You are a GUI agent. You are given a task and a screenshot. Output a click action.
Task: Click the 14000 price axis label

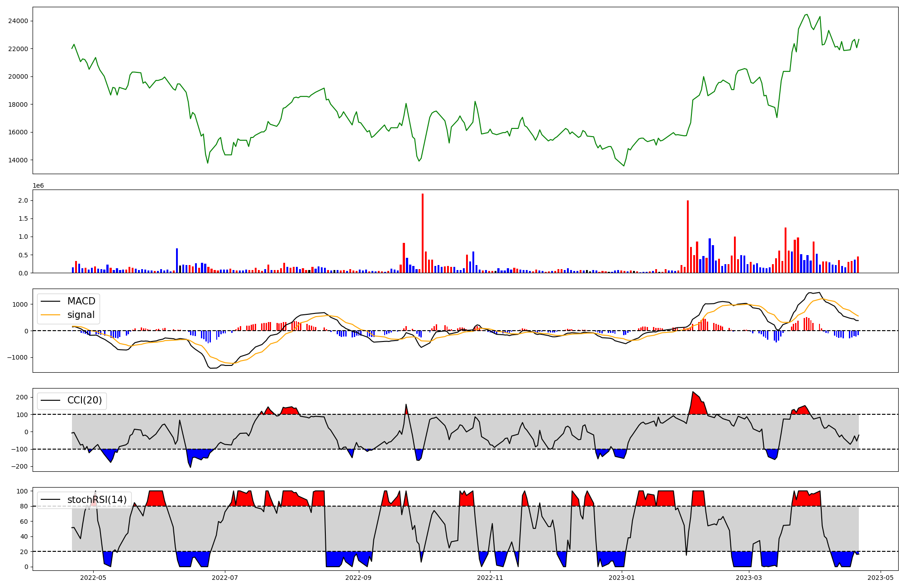(18, 160)
